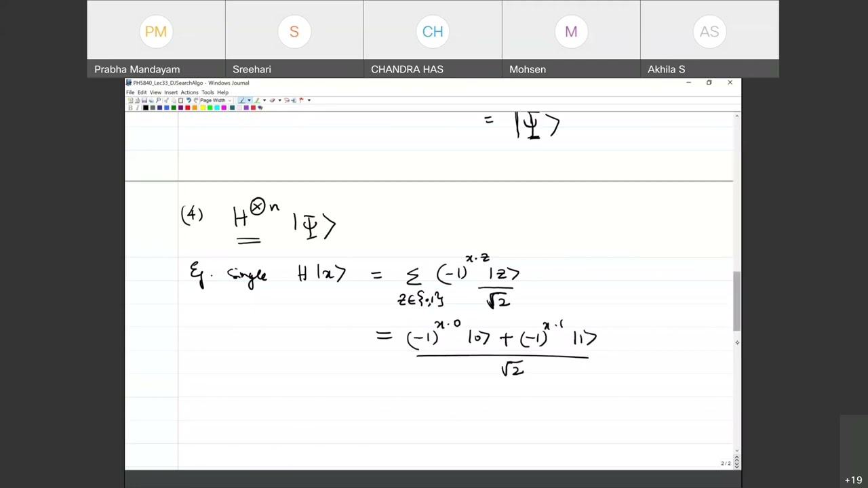Image resolution: width=868 pixels, height=488 pixels.
Task: Click the Save icon in toolbar
Action: 144,100
